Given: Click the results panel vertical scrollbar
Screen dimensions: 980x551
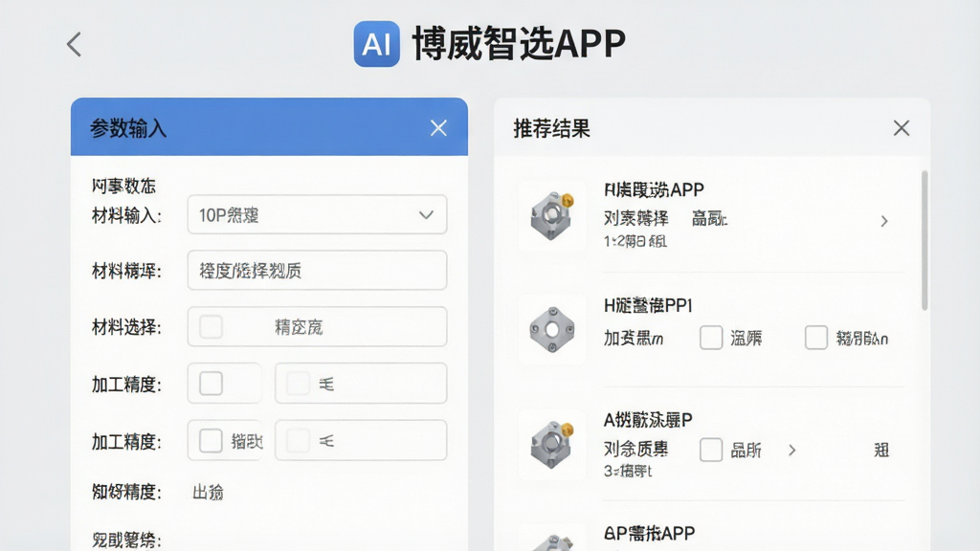Looking at the screenshot, I should [924, 240].
